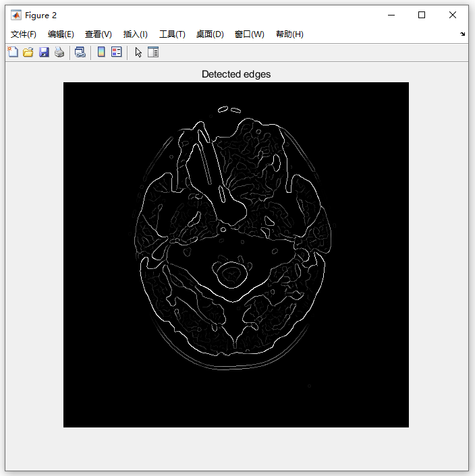Click the 'Detected edges' plot title
The image size is (475, 476).
click(236, 74)
